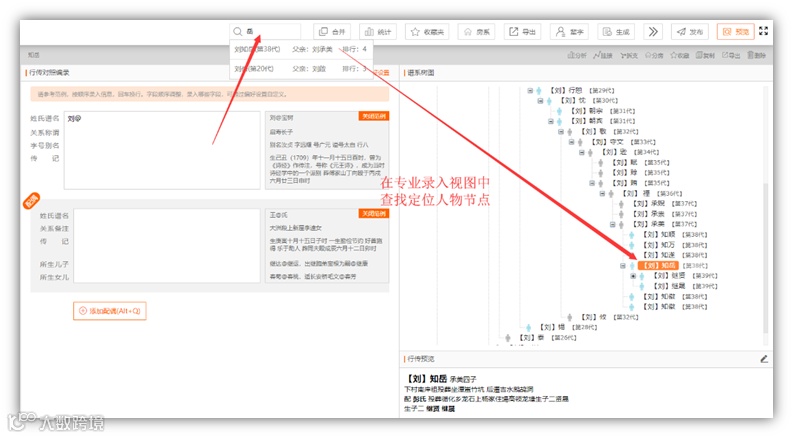Click the 发布 publish paper-plane button
Screen dimensions: 793x438
[690, 31]
